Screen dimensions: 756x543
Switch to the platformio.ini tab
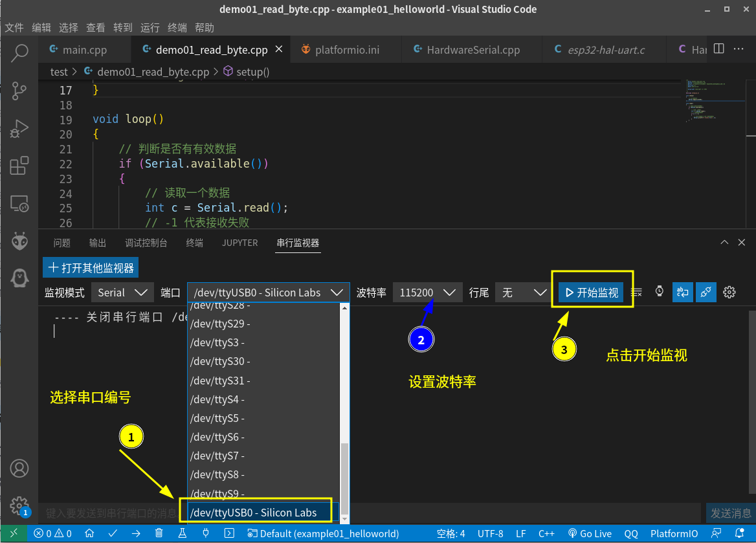pos(348,50)
